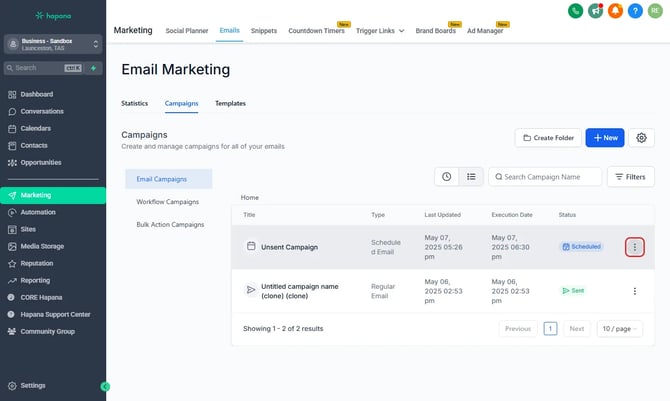The image size is (670, 401).
Task: Open three-dot menu for Sent cloned campaign
Action: pos(634,291)
